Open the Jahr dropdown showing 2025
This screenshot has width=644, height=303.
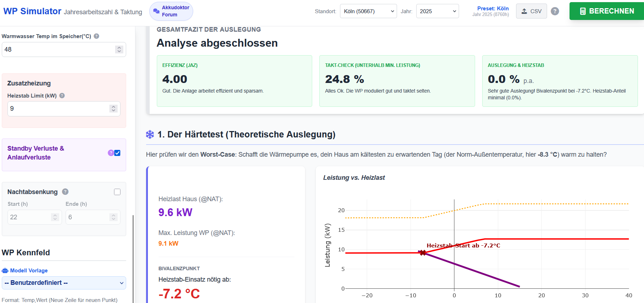tap(437, 11)
